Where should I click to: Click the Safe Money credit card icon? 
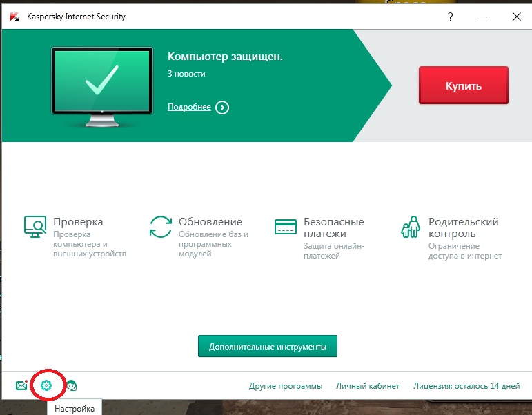pos(286,227)
